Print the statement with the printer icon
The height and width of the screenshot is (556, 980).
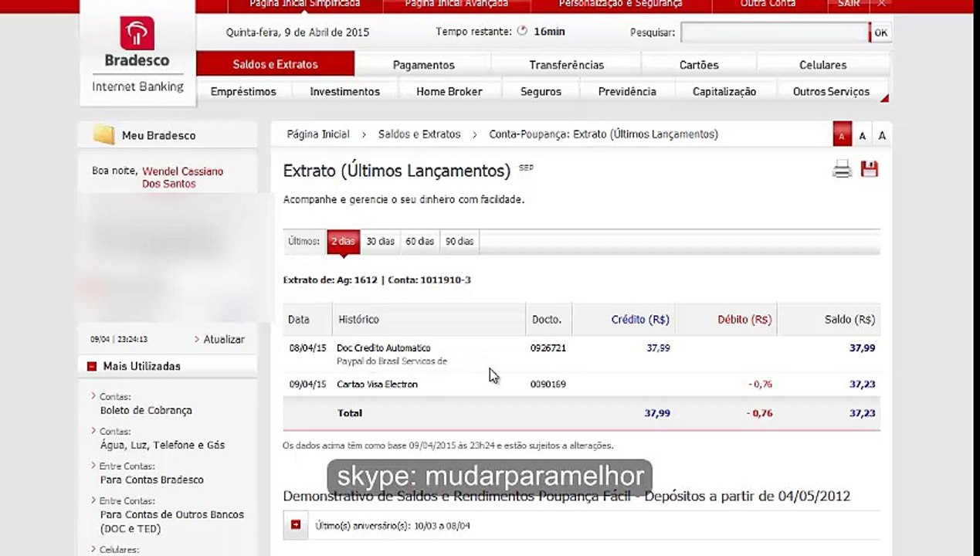pos(842,169)
